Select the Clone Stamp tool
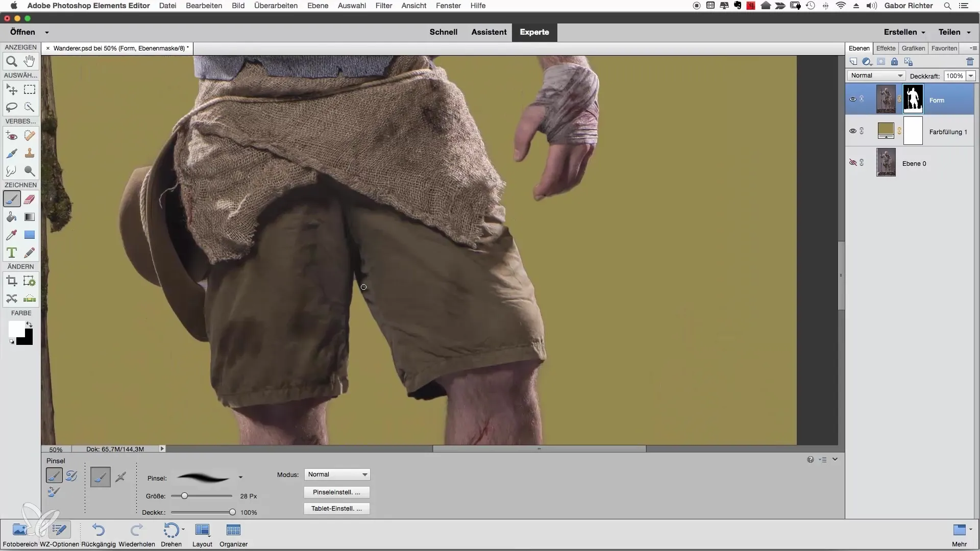This screenshot has height=551, width=980. pos(30,153)
